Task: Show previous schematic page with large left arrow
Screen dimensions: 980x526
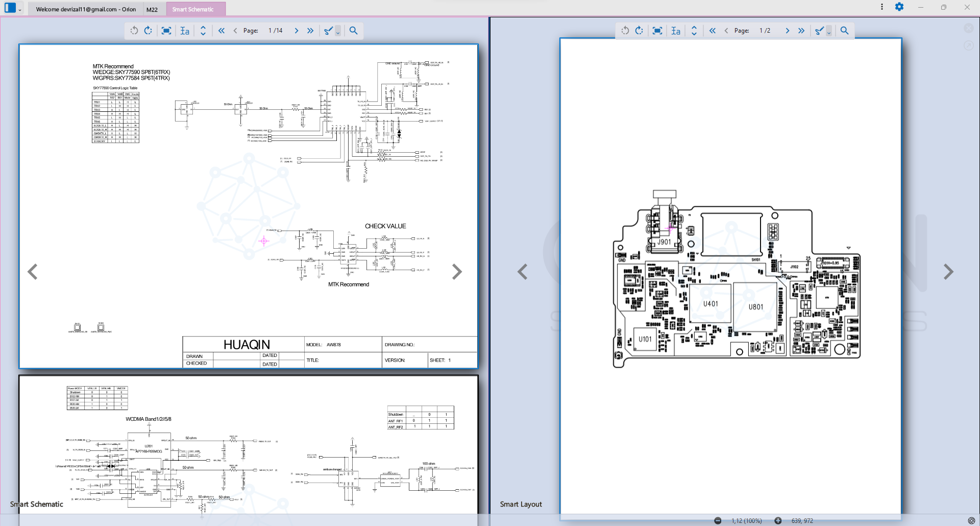Action: point(33,272)
